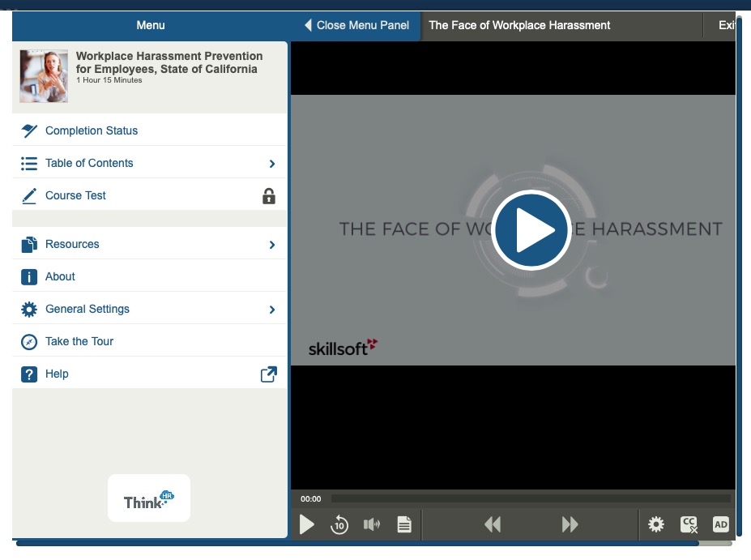751x560 pixels.
Task: Open the Resources menu item
Action: coord(149,244)
